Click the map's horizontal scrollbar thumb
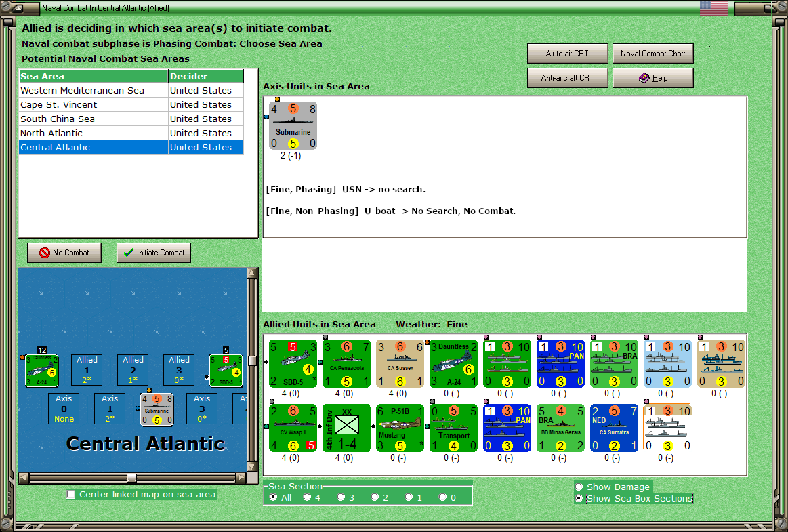The image size is (788, 532). click(131, 478)
